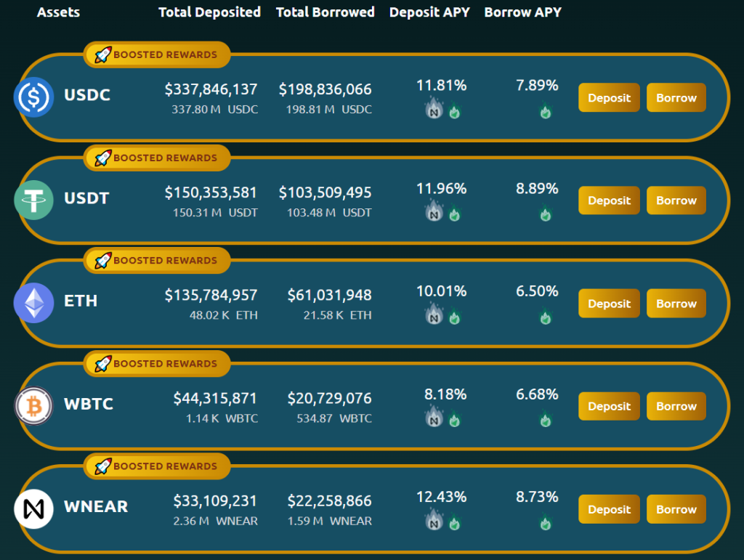The width and height of the screenshot is (744, 560).
Task: Deposit into the USDT market
Action: 610,200
